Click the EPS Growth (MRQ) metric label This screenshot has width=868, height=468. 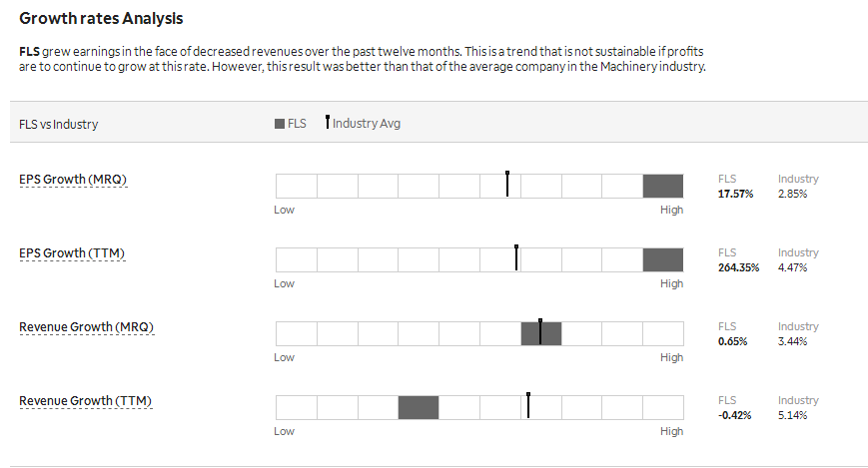[x=73, y=180]
